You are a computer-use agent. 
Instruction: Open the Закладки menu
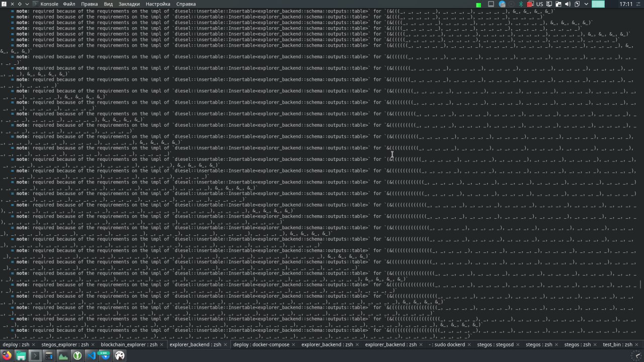129,4
